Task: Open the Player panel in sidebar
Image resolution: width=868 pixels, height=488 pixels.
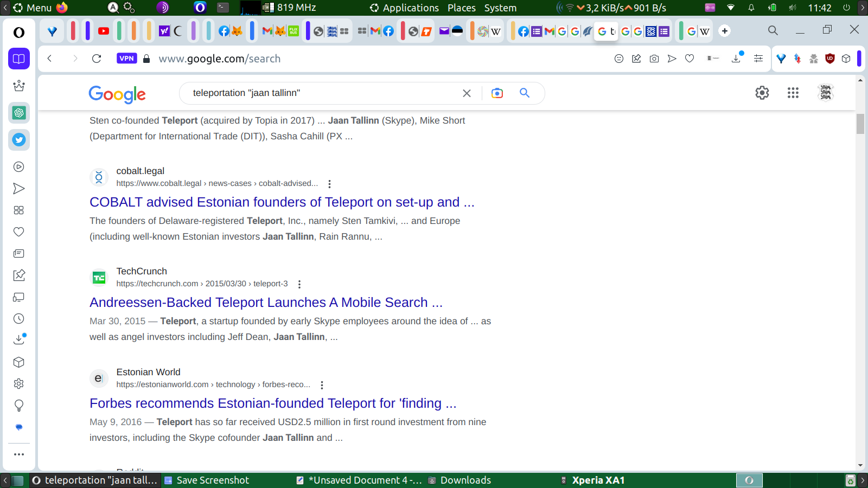Action: tap(19, 167)
